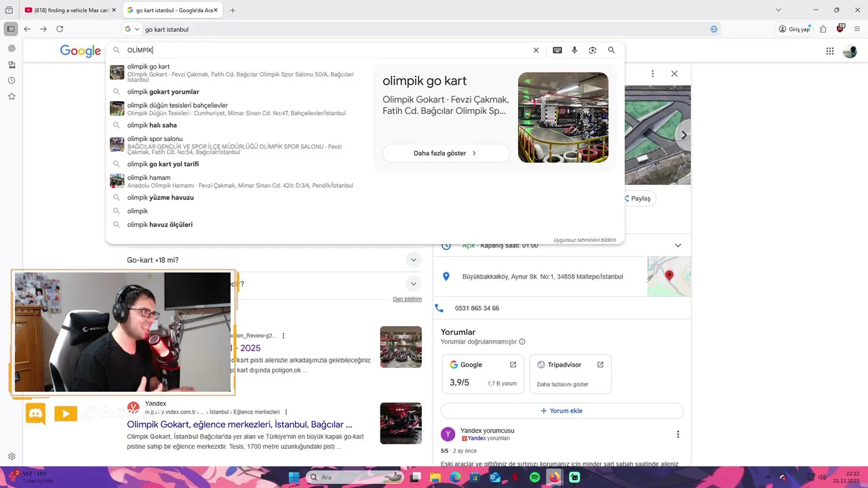Select the go kart istanbul Google tab
Image resolution: width=868 pixels, height=488 pixels.
click(x=172, y=10)
